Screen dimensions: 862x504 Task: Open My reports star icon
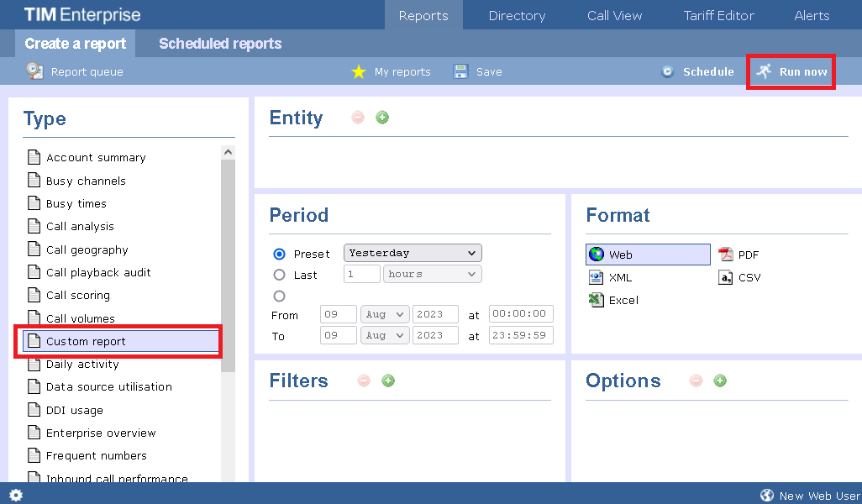pos(359,71)
